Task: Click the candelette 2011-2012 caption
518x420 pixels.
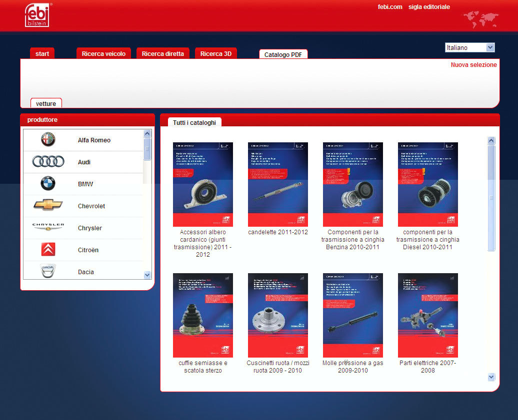Action: click(278, 232)
